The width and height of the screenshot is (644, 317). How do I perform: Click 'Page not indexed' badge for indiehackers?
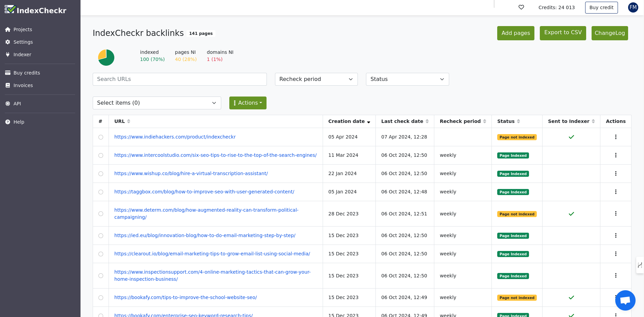[x=517, y=137]
